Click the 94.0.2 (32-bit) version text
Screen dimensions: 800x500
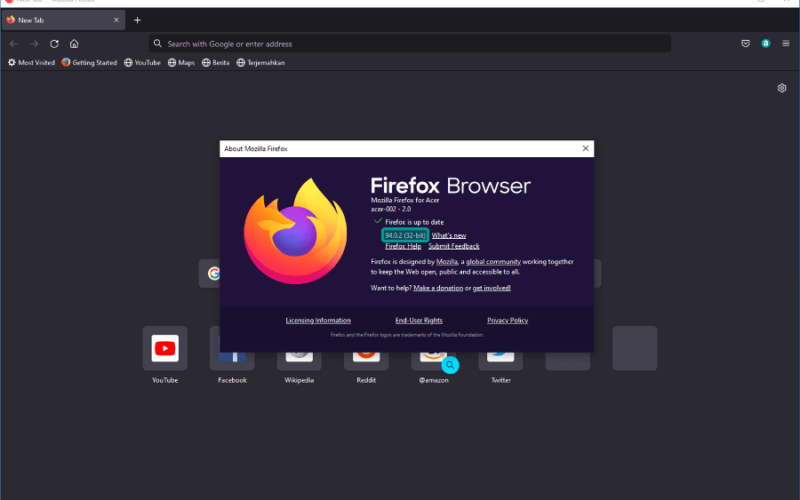coord(405,235)
